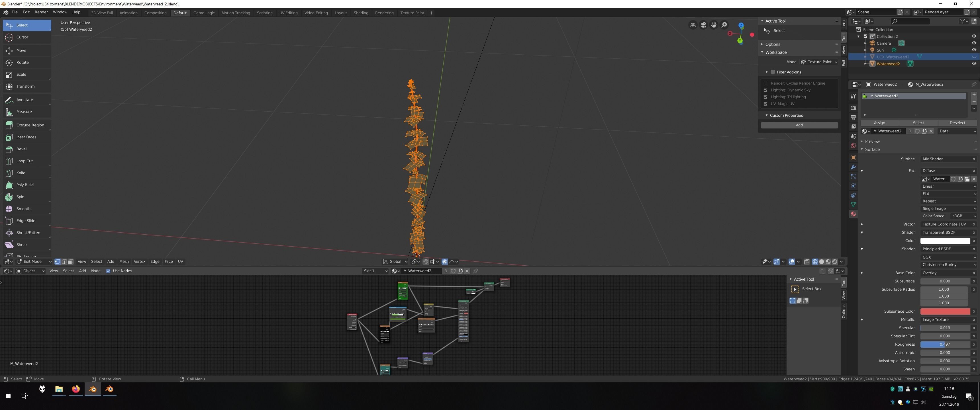
Task: Click the pan view hand icon
Action: pyautogui.click(x=714, y=25)
